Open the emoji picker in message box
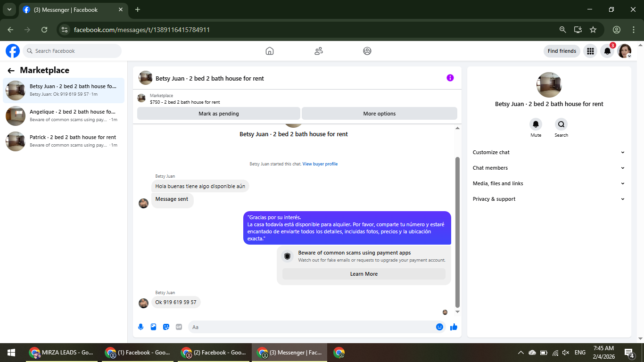This screenshot has width=644, height=362. coord(439,327)
